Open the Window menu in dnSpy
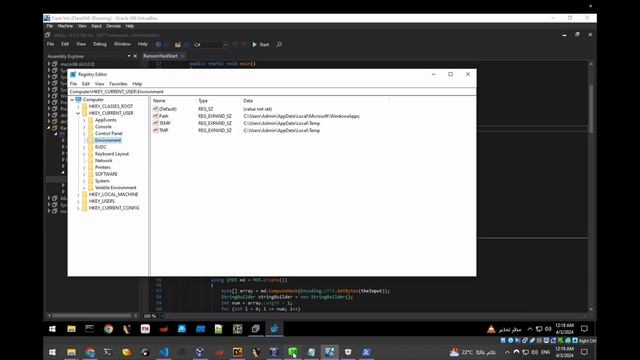 pyautogui.click(x=122, y=44)
